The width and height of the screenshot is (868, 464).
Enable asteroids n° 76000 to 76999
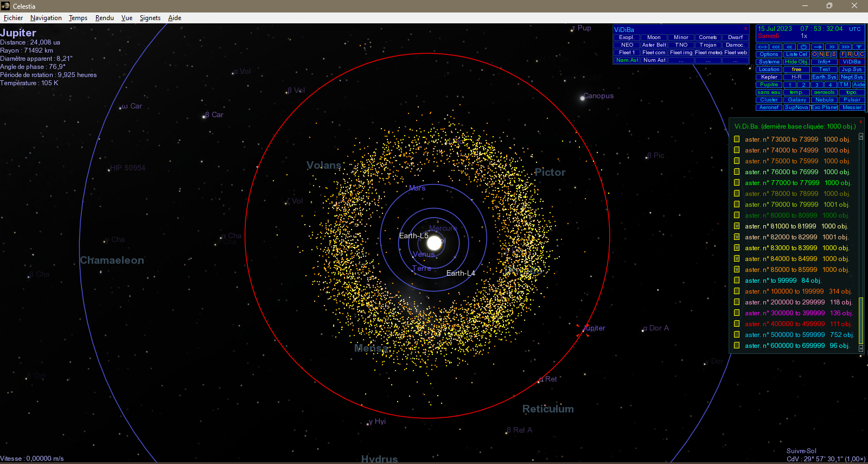click(737, 171)
